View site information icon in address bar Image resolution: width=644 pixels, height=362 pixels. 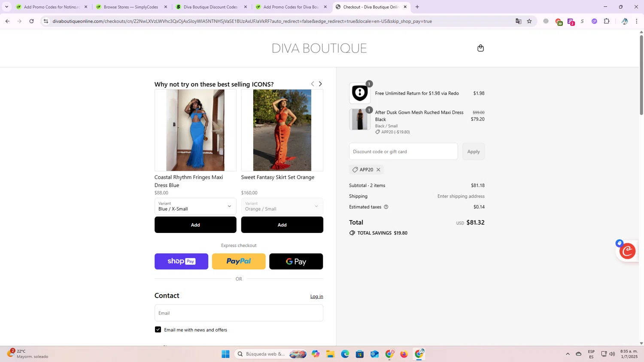(46, 21)
